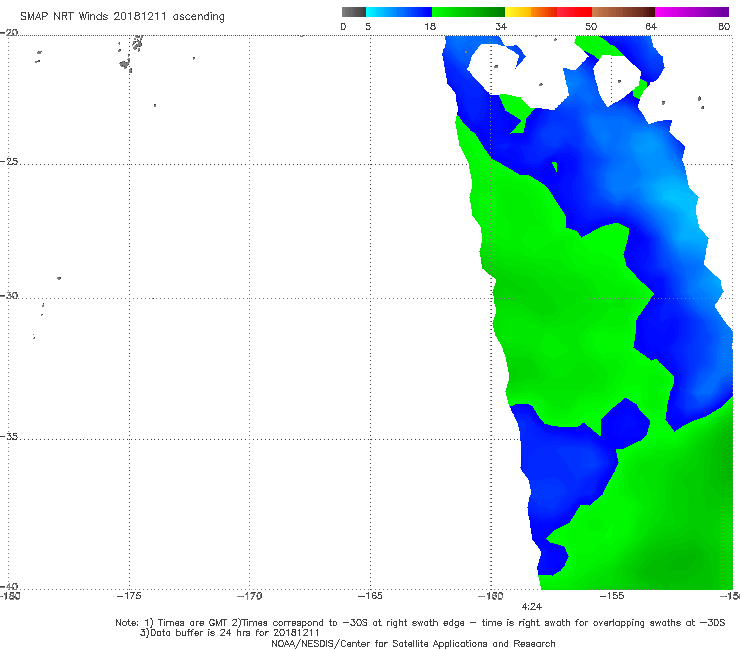Click the NOAA/NESDIS credit line
Viewport: 740px width, 650px height.
pos(413,644)
